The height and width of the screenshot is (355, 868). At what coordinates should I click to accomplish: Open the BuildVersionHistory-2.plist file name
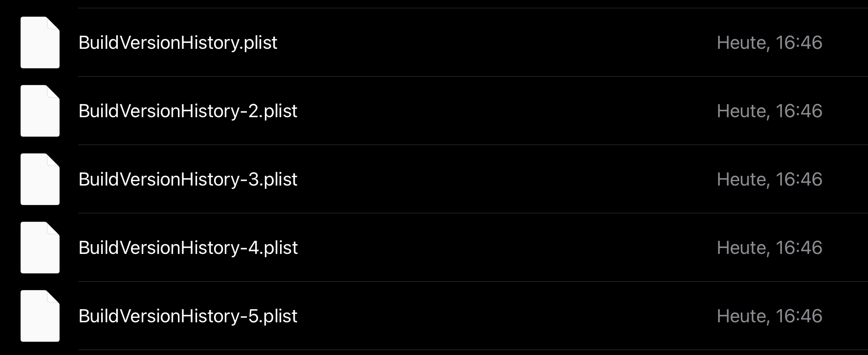coord(188,111)
